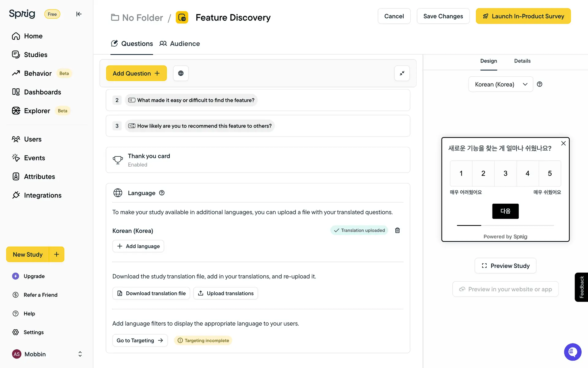Open New Study plus dropdown
The height and width of the screenshot is (368, 588).
pyautogui.click(x=57, y=255)
